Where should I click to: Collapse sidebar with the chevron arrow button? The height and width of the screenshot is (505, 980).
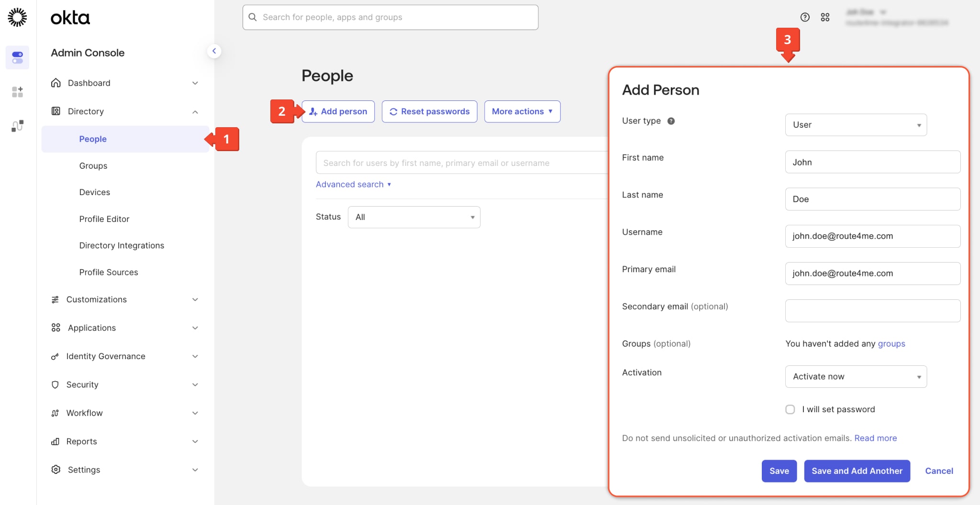(x=214, y=51)
